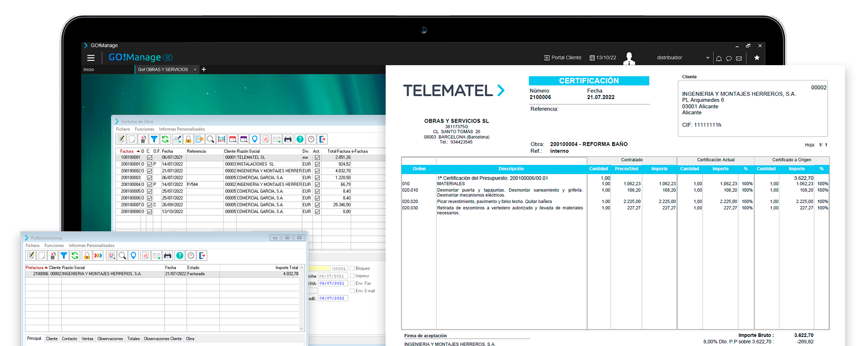
Task: Toggle the Env. Fax checkbox
Action: pos(352,283)
